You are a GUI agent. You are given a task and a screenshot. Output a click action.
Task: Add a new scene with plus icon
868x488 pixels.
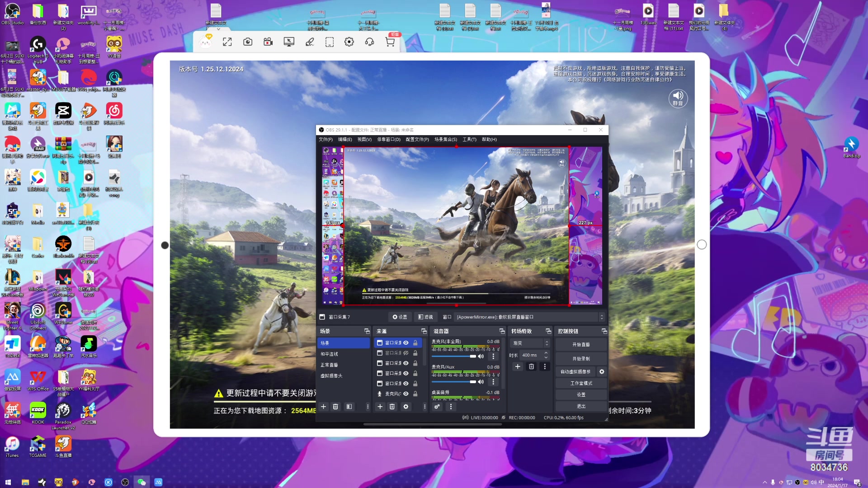pyautogui.click(x=323, y=407)
